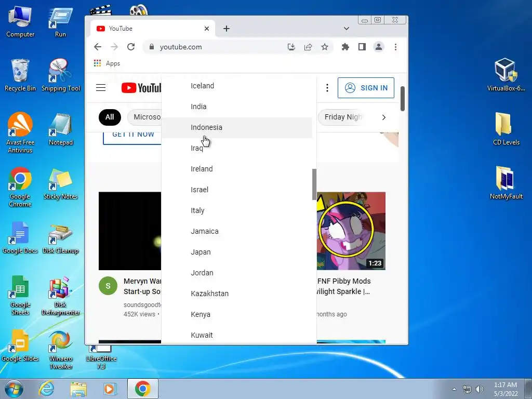Open FNF Pibby Mods video title
Viewport: 532px width, 399px height.
pyautogui.click(x=343, y=286)
